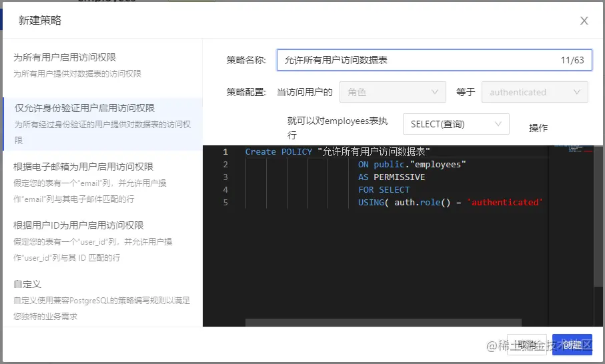605x364 pixels.
Task: Click code line 1 Create POLICY
Action: (338, 151)
